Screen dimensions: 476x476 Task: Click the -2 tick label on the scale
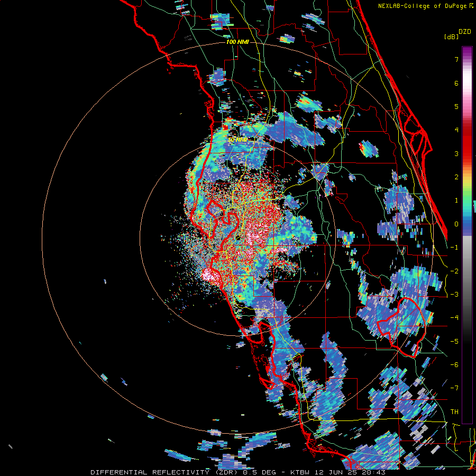point(454,271)
